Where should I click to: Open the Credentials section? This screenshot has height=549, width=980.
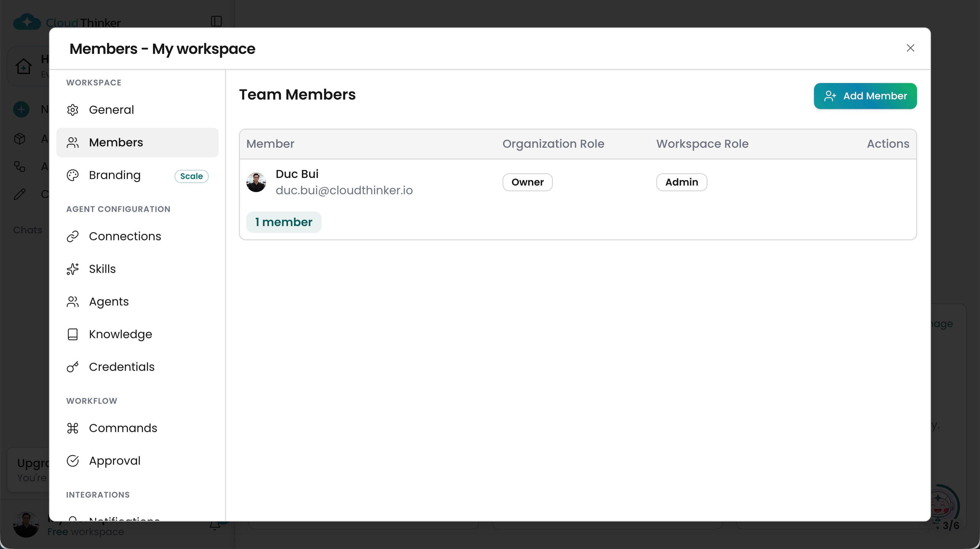pyautogui.click(x=137, y=367)
